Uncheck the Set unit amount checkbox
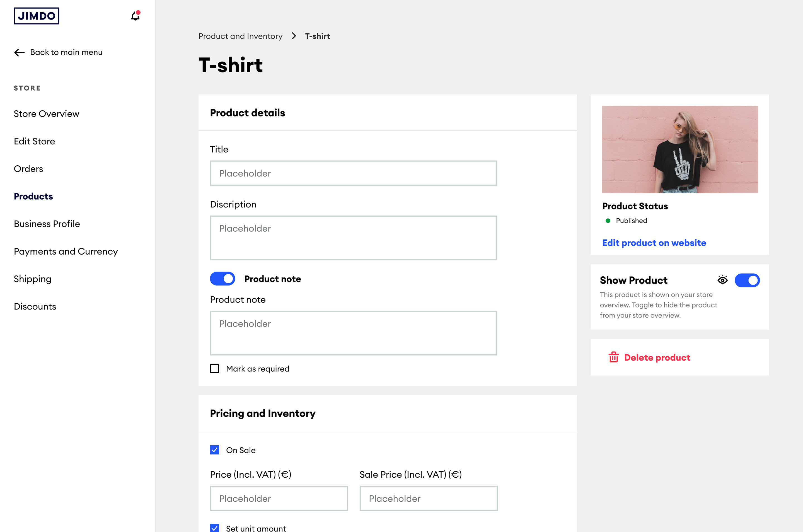803x532 pixels. pos(214,528)
